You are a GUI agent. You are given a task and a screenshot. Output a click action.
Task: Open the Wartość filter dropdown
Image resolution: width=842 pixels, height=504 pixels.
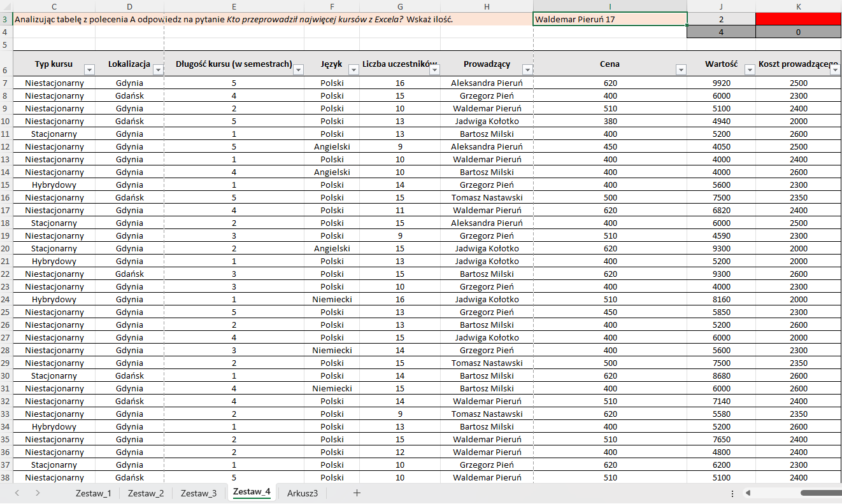coord(750,70)
